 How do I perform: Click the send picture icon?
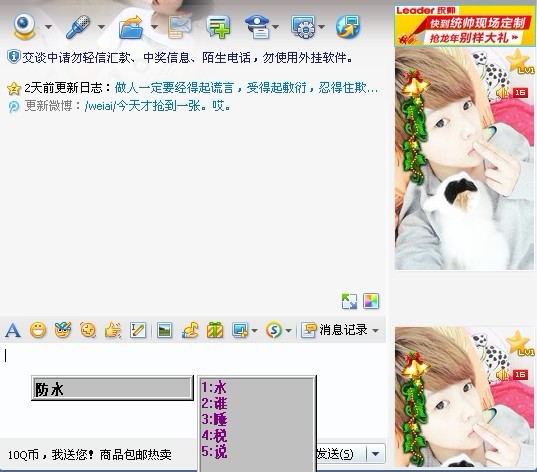point(164,330)
